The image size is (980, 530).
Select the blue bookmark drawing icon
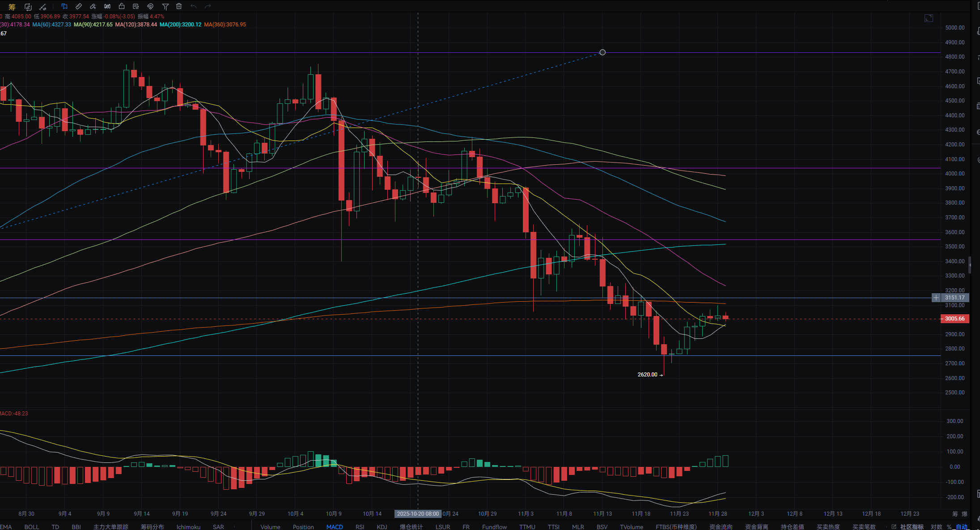click(64, 6)
